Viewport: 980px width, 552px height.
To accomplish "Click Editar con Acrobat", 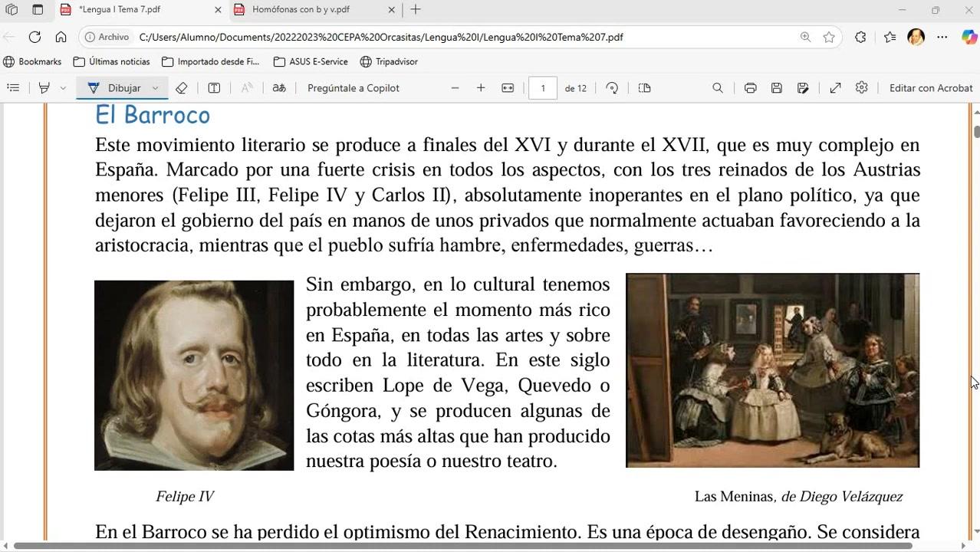I will (931, 88).
